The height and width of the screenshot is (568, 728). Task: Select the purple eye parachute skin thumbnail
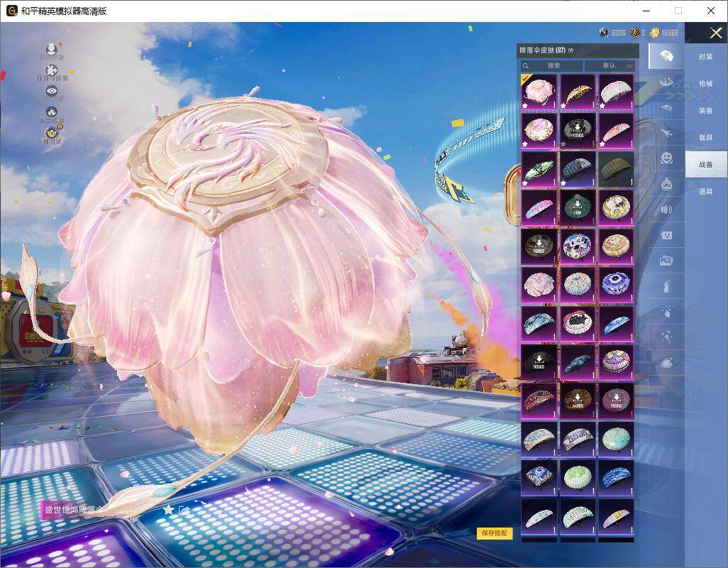tap(616, 285)
